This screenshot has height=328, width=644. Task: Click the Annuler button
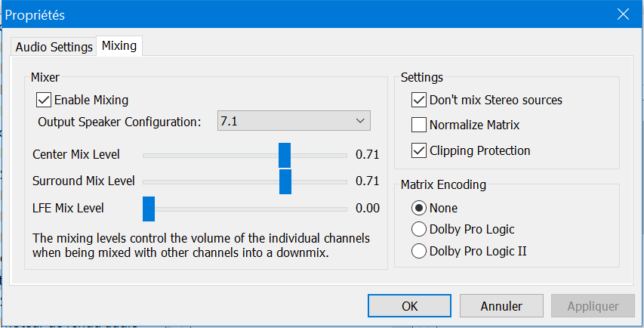click(501, 306)
